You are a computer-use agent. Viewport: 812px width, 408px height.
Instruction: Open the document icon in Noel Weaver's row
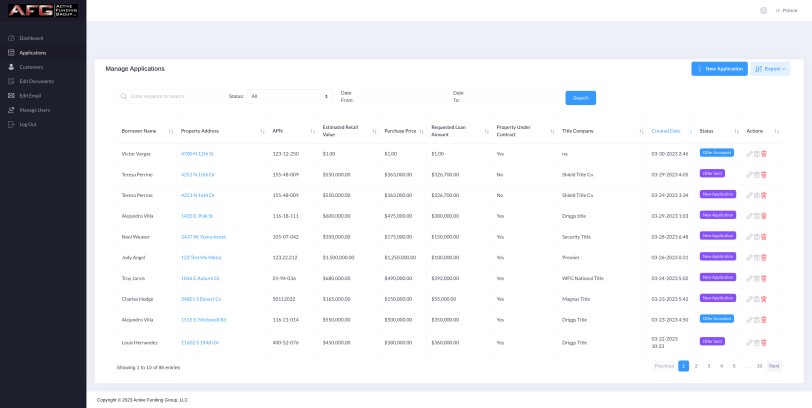tap(757, 236)
